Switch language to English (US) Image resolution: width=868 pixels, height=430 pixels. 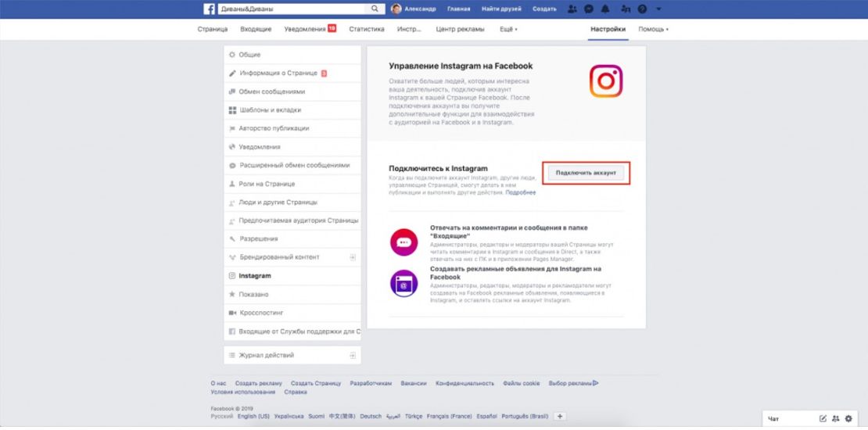tap(253, 416)
